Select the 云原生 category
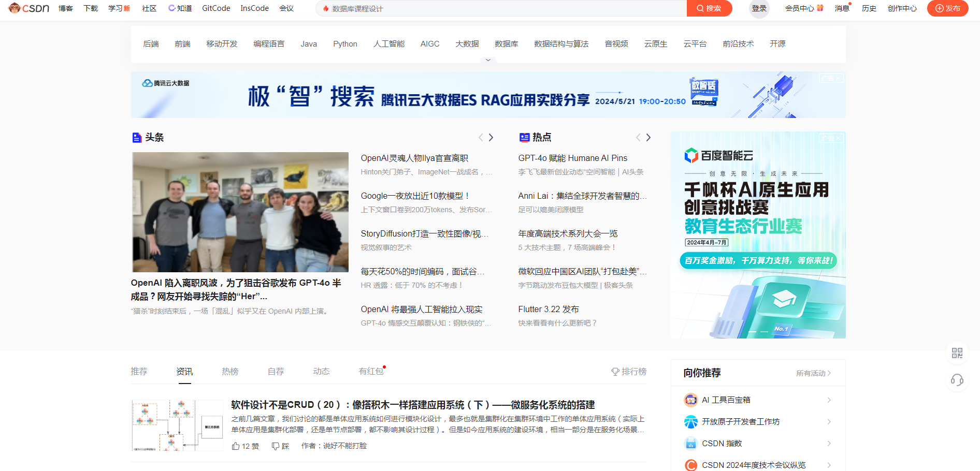 coord(656,44)
